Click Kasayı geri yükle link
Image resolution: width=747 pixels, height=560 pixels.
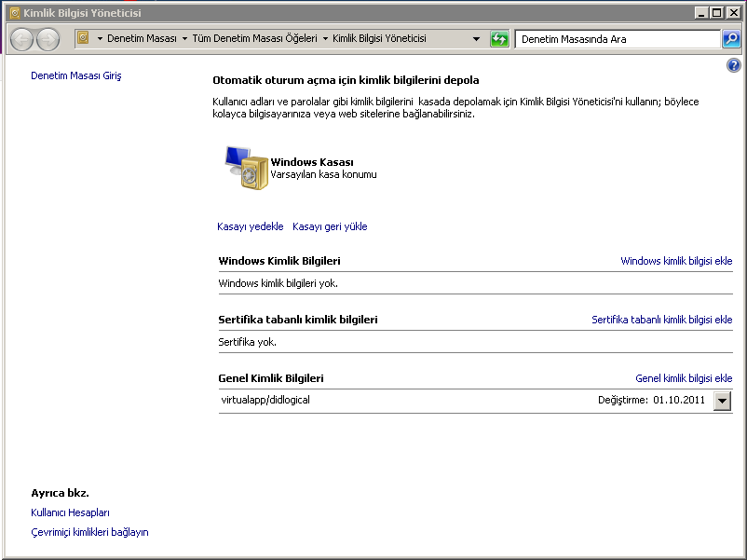[330, 226]
